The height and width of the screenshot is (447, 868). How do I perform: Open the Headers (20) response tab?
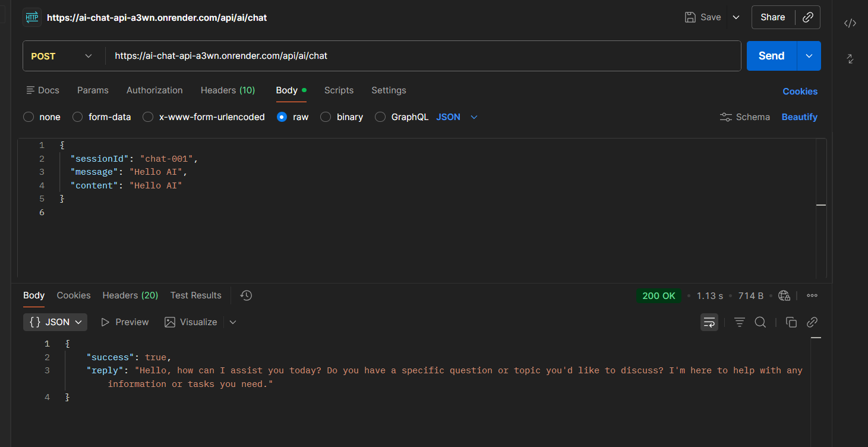[x=130, y=295]
